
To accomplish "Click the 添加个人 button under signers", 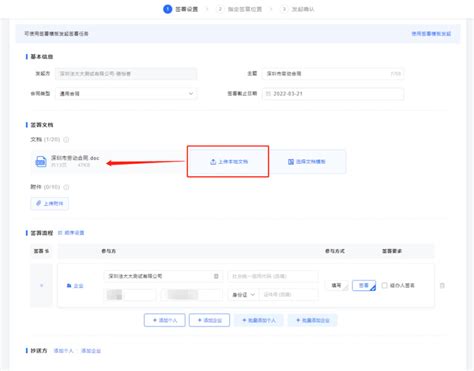I will click(x=165, y=320).
